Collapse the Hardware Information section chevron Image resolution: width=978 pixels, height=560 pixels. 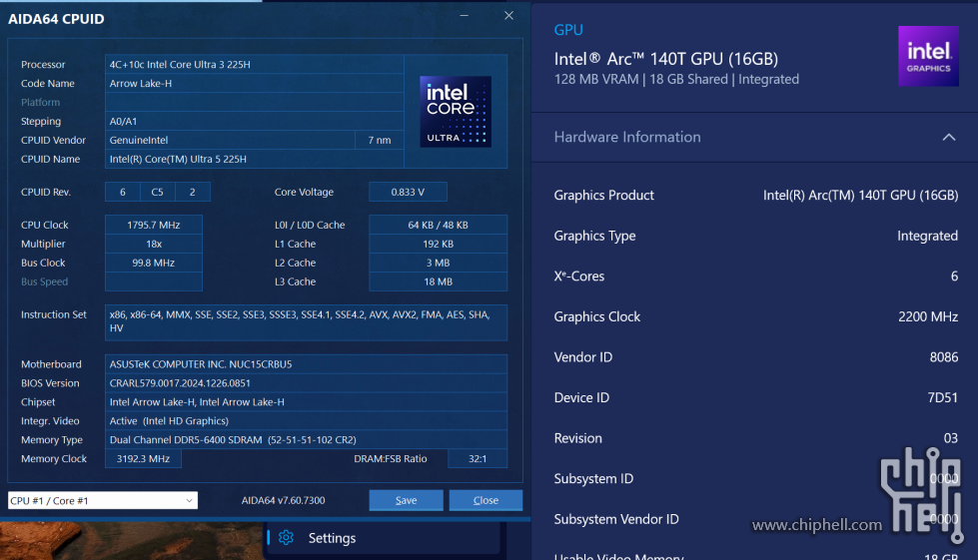[949, 137]
